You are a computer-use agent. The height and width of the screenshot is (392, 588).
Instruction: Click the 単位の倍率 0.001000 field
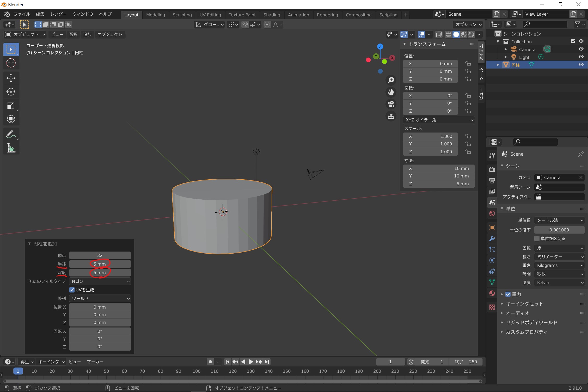559,230
